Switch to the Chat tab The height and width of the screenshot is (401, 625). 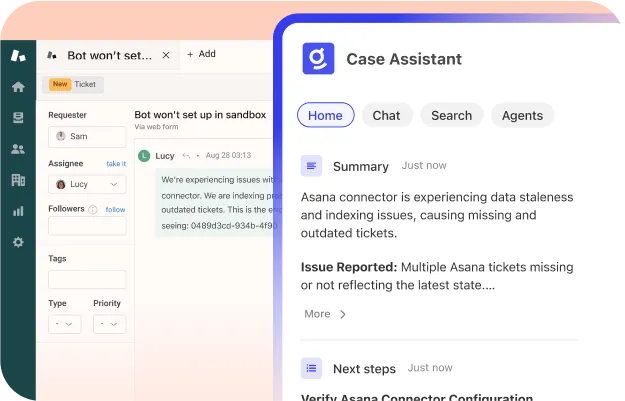[x=387, y=115]
